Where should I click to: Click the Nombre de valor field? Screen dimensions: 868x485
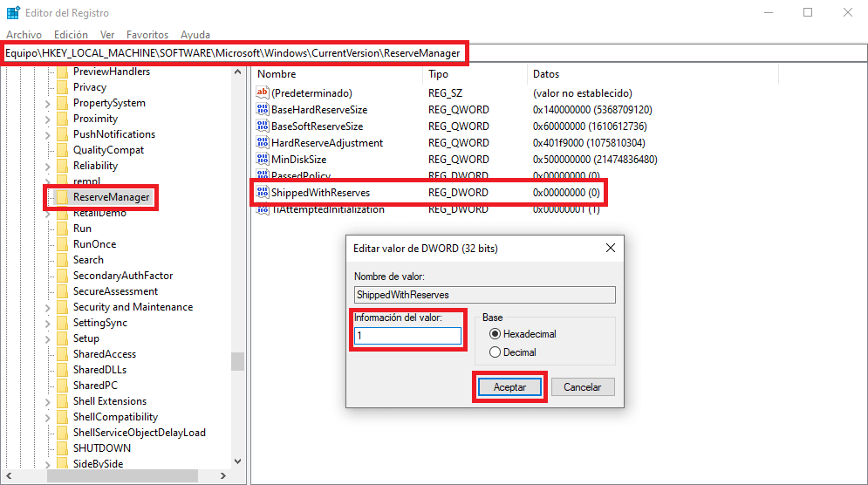point(484,295)
